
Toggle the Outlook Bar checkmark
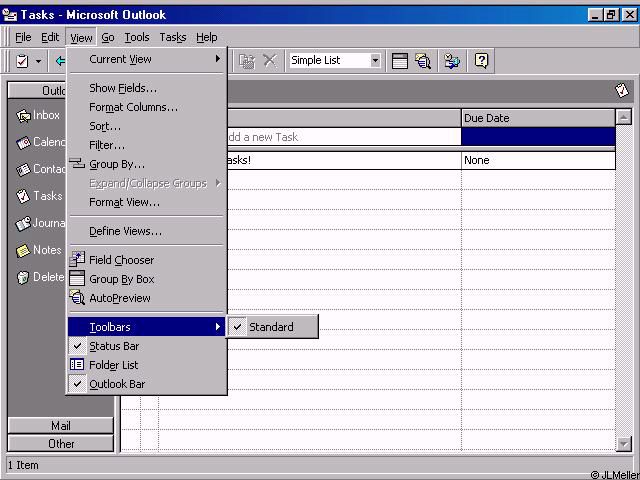point(117,384)
